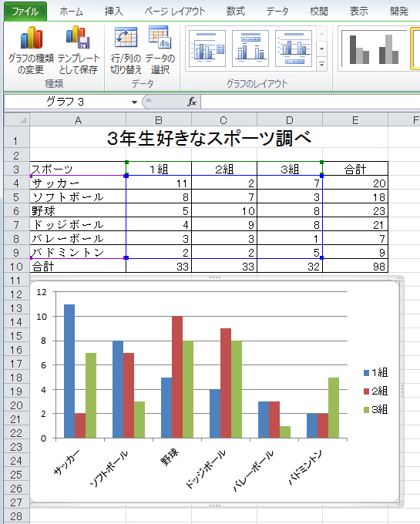420x524 pixels.
Task: Open the 開発 tab
Action: (x=399, y=12)
